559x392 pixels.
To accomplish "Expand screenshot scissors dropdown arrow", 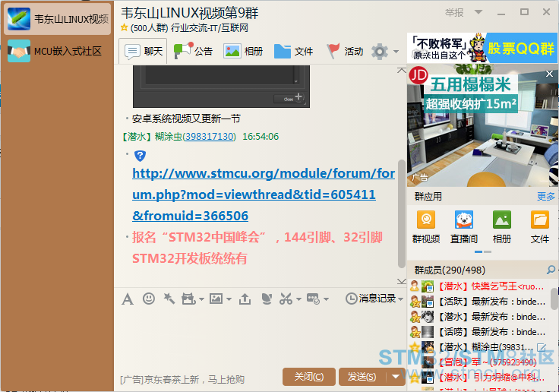I will click(x=298, y=299).
